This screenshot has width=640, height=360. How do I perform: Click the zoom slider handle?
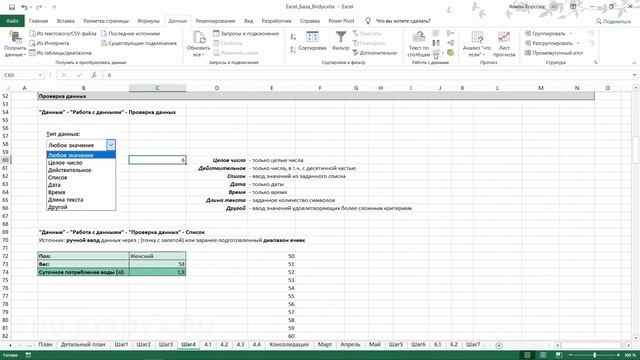click(594, 355)
